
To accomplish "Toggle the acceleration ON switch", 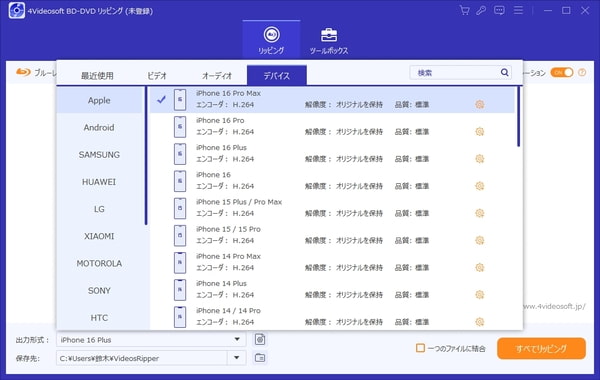I will [562, 72].
